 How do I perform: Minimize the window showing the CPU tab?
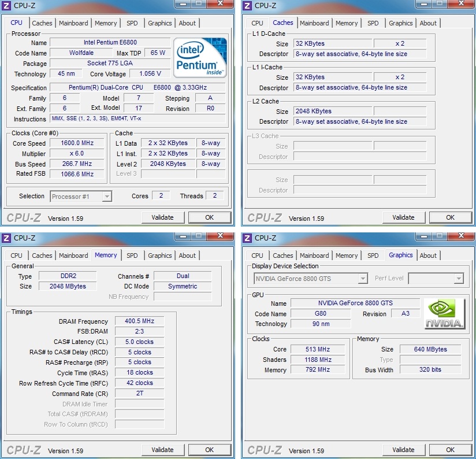[184, 4]
